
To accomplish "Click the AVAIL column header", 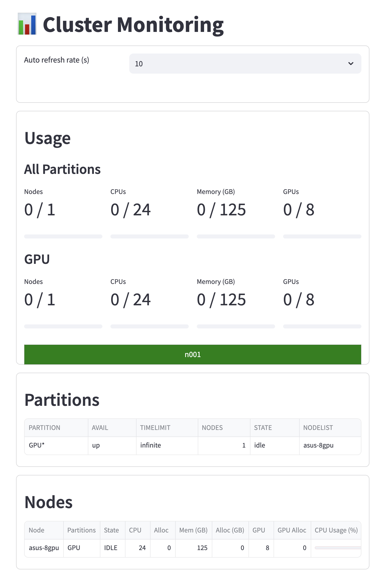I will tap(100, 428).
